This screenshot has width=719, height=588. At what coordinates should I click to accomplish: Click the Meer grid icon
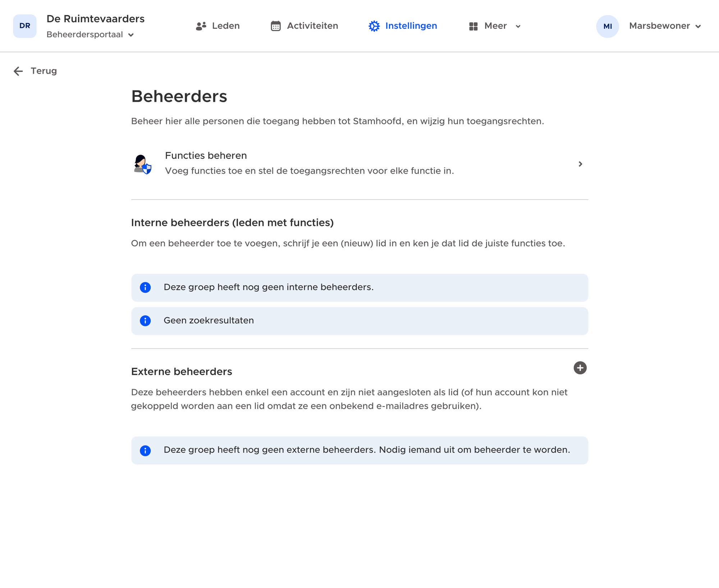click(x=473, y=26)
